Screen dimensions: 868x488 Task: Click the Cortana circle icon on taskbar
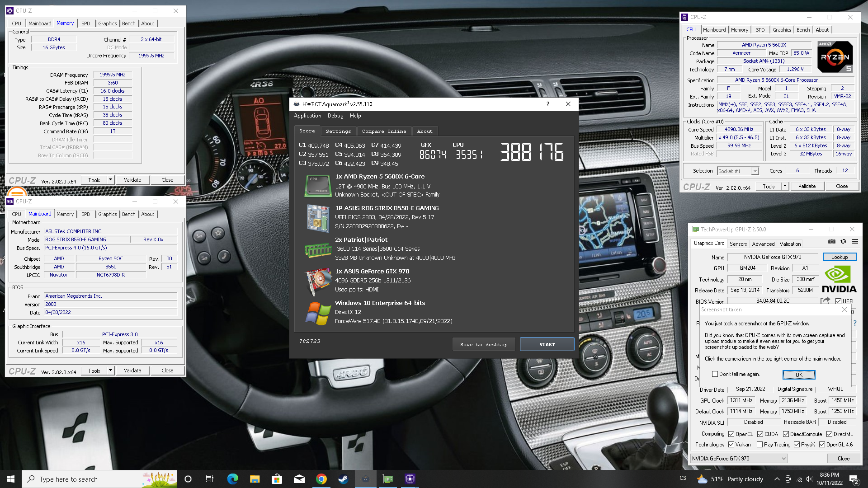(188, 479)
